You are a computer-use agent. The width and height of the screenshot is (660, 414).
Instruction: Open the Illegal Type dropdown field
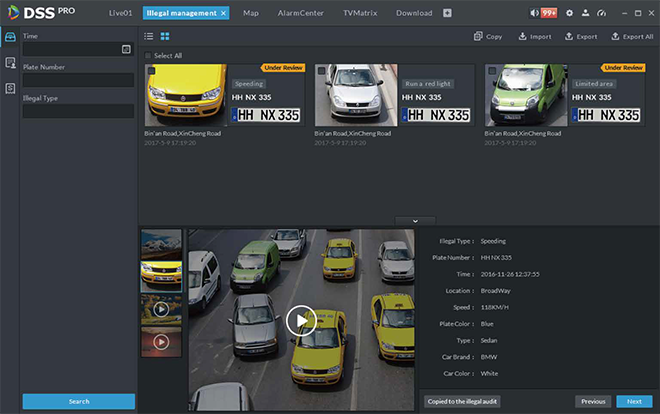pos(78,111)
